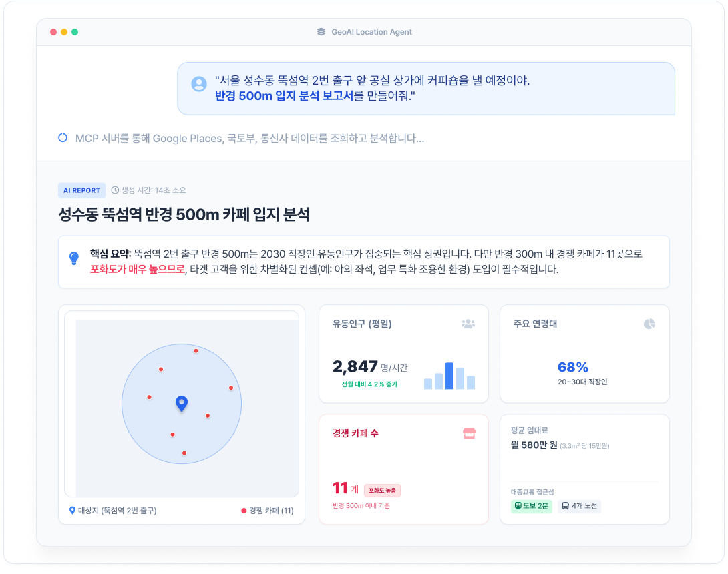Click the 대중교통 접근성 label
This screenshot has height=574, width=728.
click(x=532, y=492)
